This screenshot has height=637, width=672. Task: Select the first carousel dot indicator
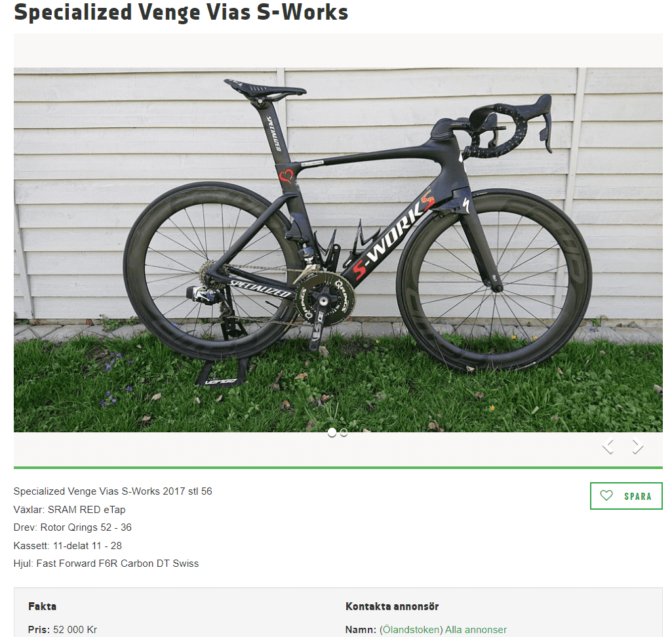pos(332,432)
